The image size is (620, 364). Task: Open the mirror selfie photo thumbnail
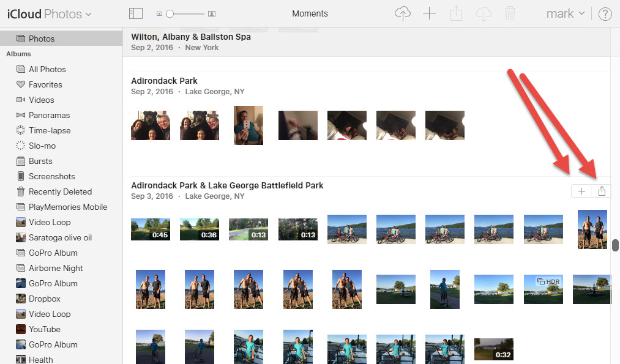click(248, 125)
